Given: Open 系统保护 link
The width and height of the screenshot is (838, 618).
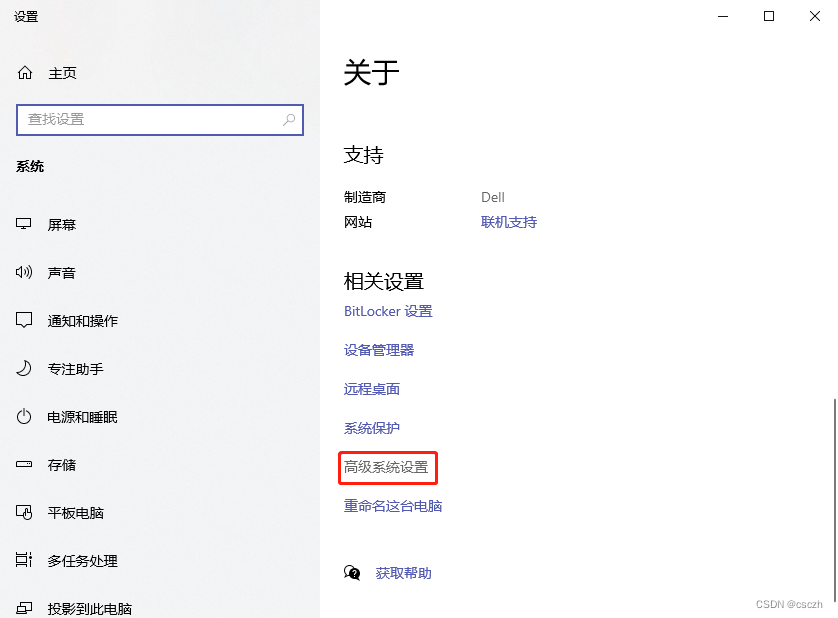Looking at the screenshot, I should click(371, 428).
